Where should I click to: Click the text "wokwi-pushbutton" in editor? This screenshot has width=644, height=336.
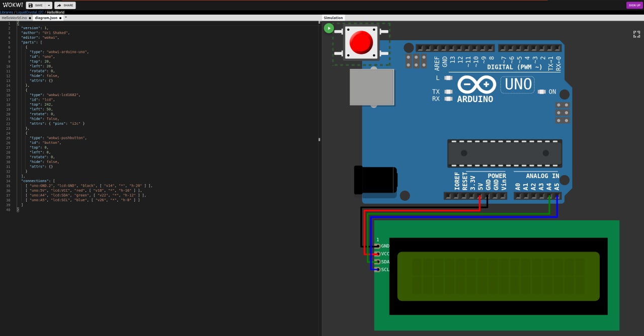point(66,137)
